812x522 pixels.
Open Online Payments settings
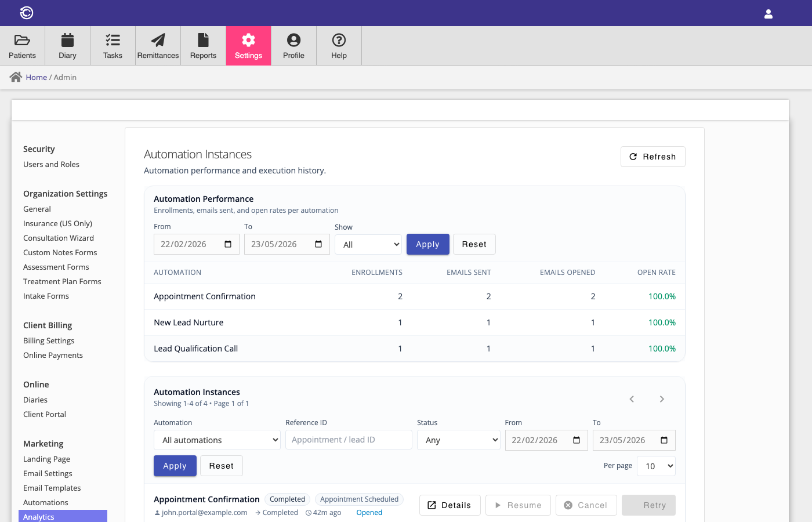coord(53,355)
